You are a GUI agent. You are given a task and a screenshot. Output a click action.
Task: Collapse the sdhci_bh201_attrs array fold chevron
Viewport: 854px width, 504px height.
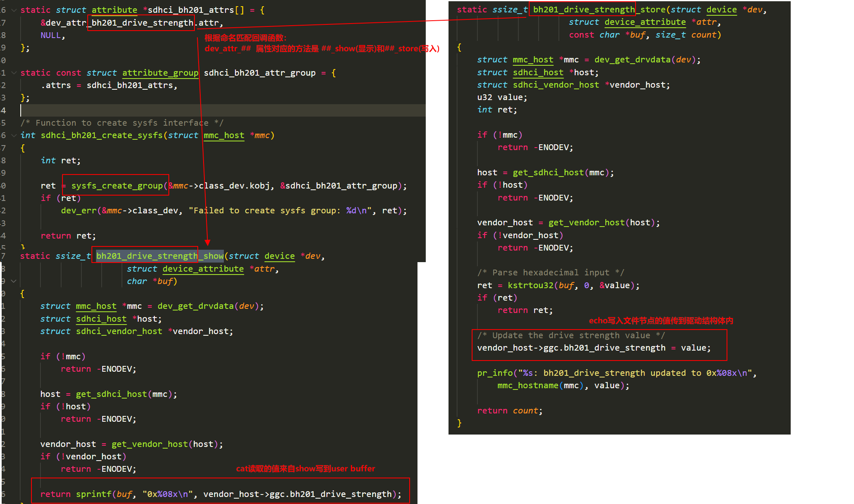pos(14,10)
